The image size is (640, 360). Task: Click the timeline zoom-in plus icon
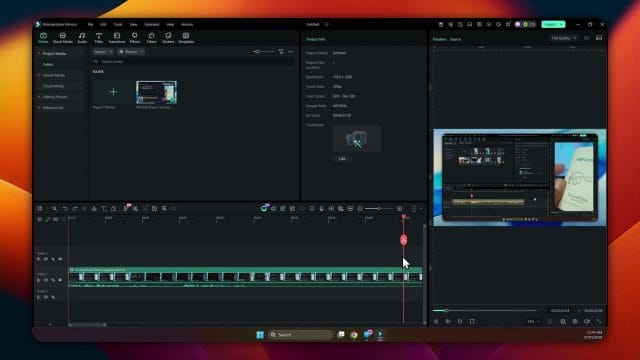(400, 209)
